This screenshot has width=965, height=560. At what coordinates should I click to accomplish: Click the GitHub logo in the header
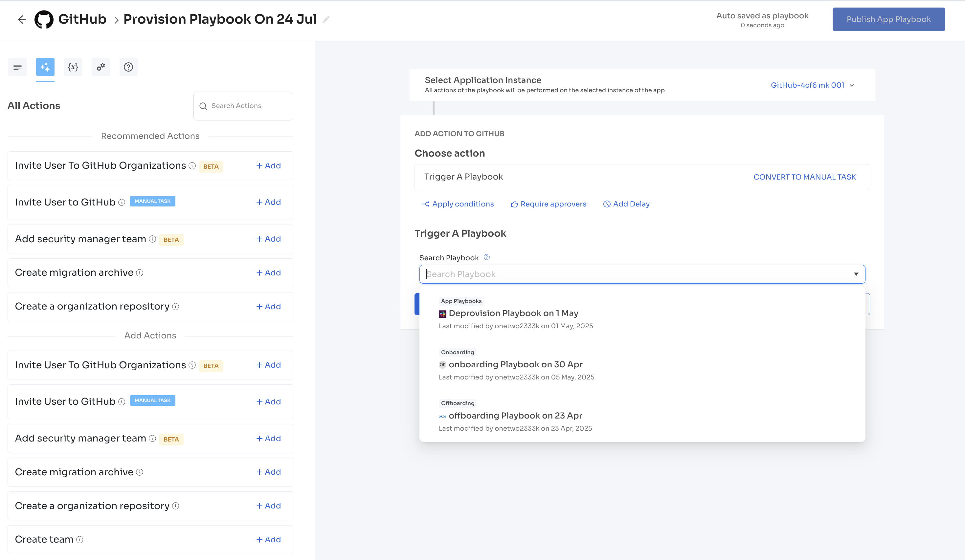44,19
